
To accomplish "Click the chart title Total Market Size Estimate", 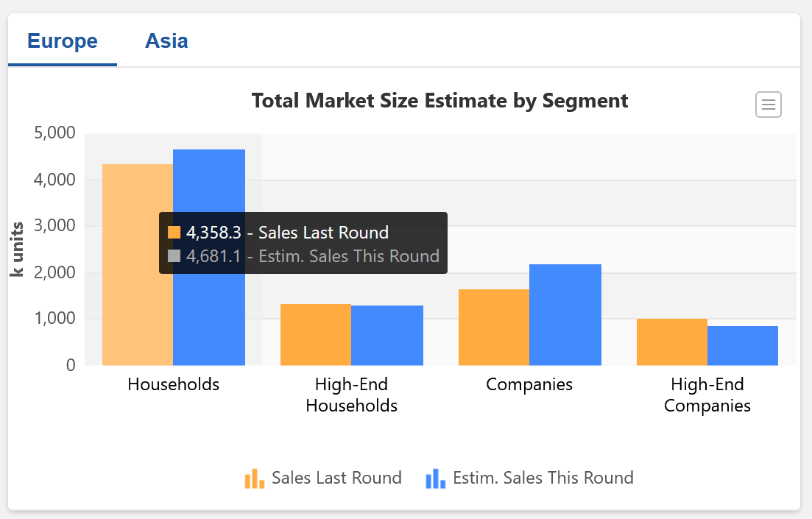I will click(x=439, y=101).
